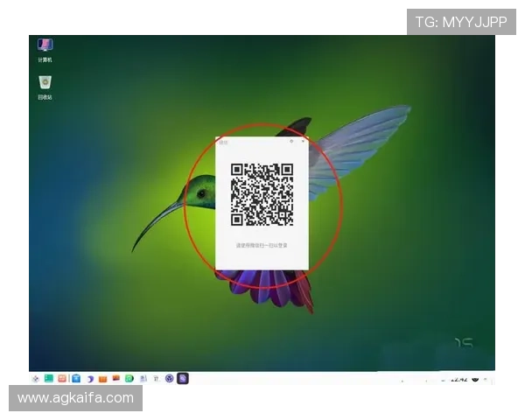
Task: Open the round blue control center icon
Action: (170, 379)
